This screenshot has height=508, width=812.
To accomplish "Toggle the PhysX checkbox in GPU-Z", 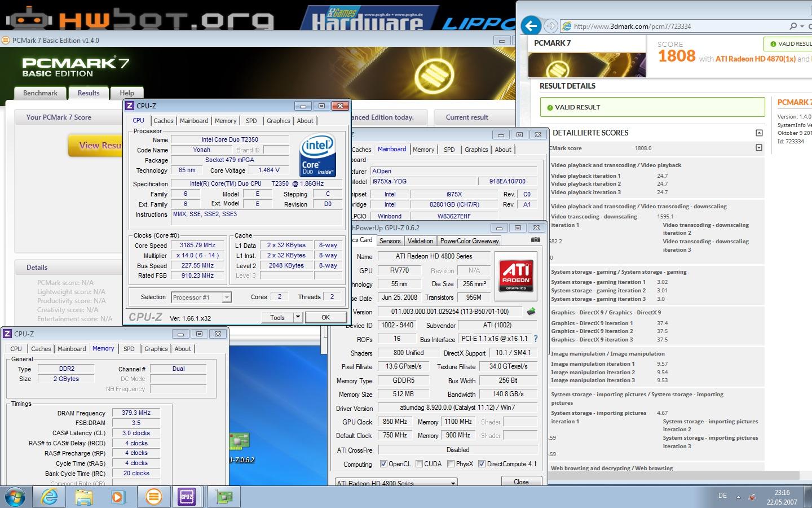I will pyautogui.click(x=451, y=464).
